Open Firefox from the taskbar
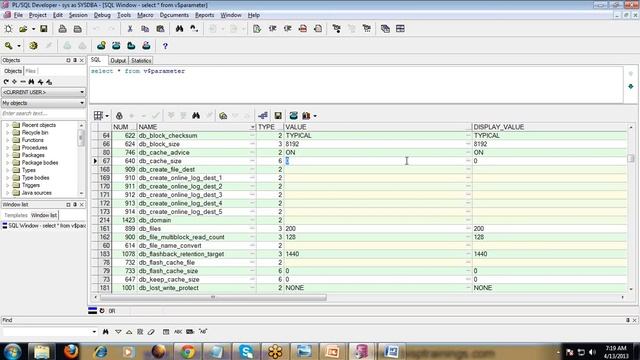Viewport: 640px width, 360px height. click(71, 351)
